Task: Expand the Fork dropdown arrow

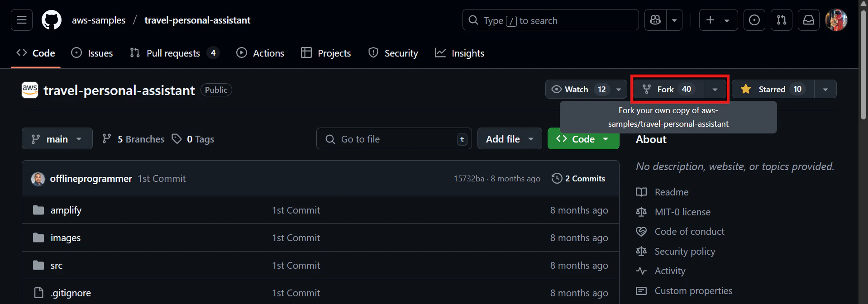Action: 715,89
